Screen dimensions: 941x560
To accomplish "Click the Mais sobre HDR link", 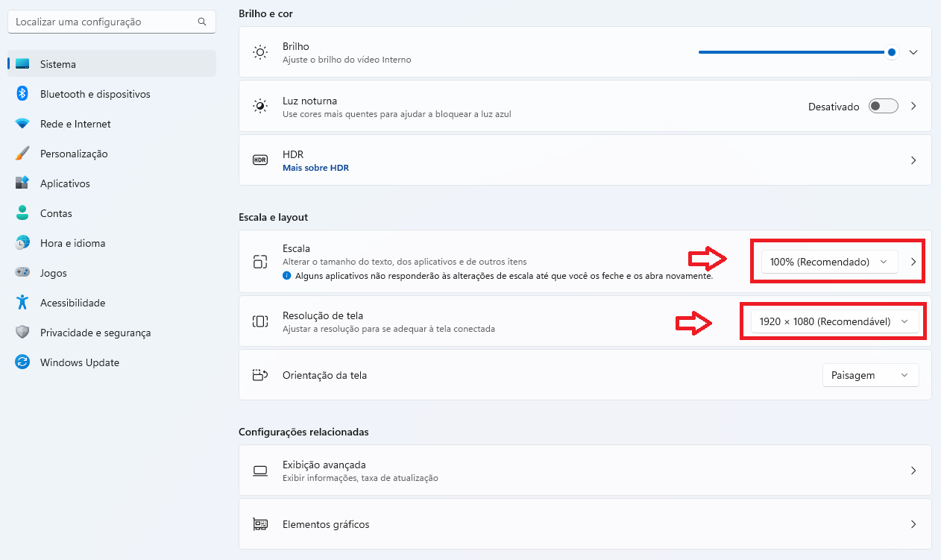I will pyautogui.click(x=315, y=168).
